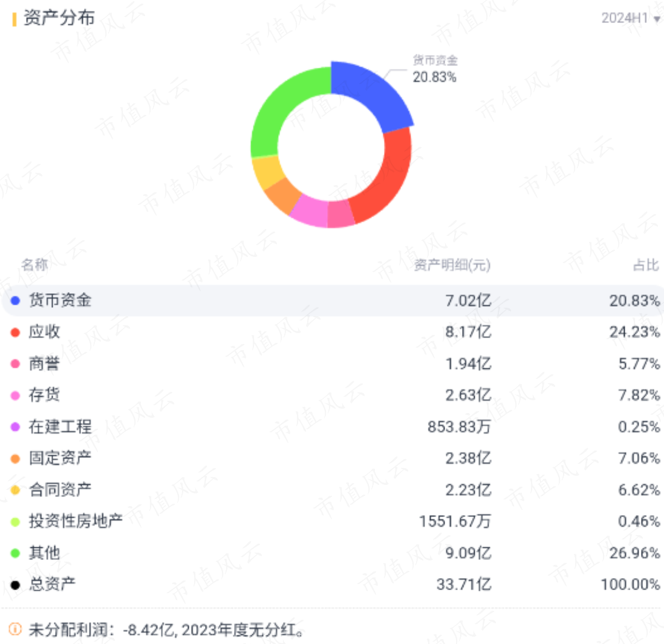
Task: Select the 固定资产 row name
Action: tap(60, 458)
